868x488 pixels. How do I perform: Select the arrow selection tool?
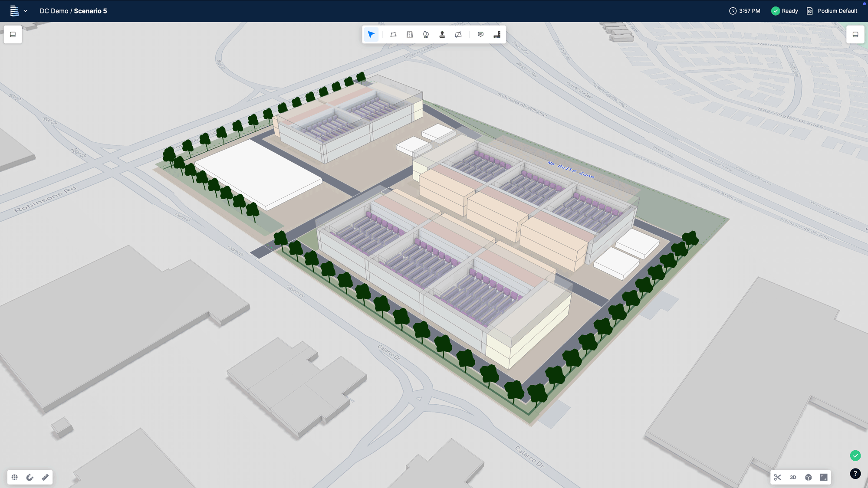click(x=371, y=34)
